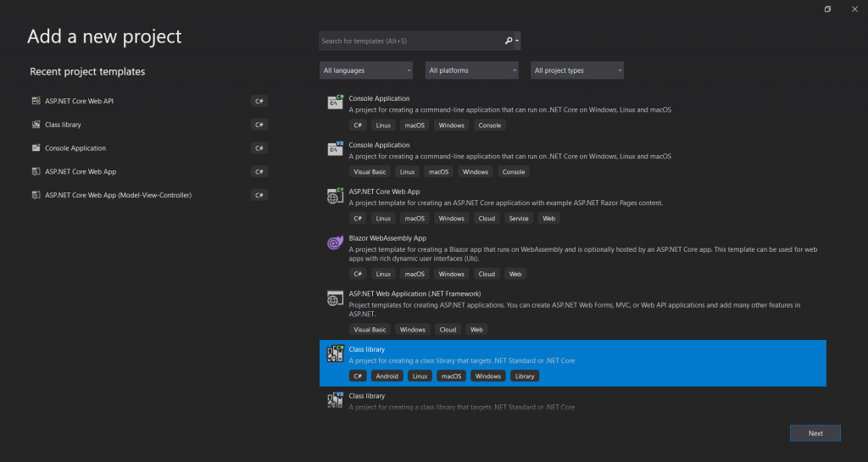Viewport: 868px width, 462px height.
Task: Open the All platforms dropdown
Action: [471, 70]
